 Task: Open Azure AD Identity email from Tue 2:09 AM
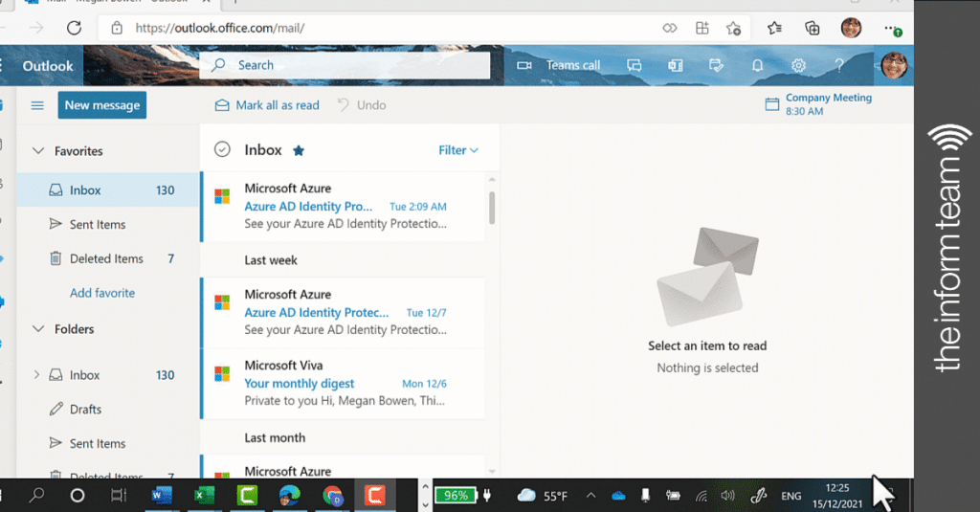tap(343, 207)
